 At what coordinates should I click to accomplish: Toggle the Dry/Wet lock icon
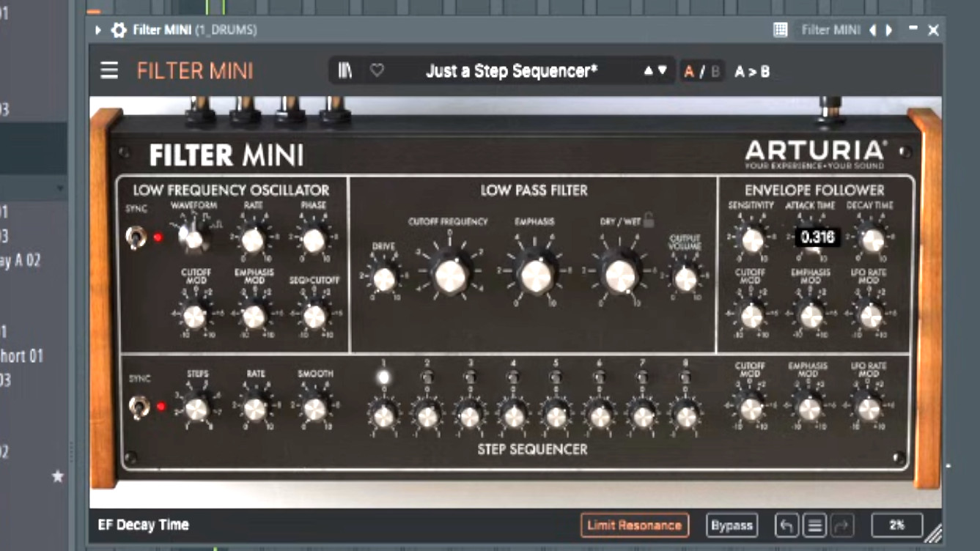[649, 220]
